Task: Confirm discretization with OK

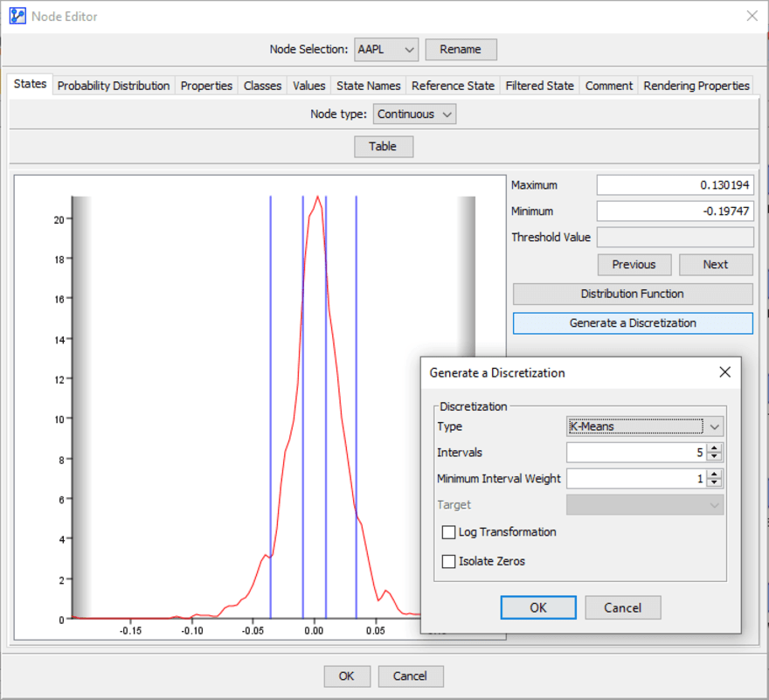Action: click(537, 607)
